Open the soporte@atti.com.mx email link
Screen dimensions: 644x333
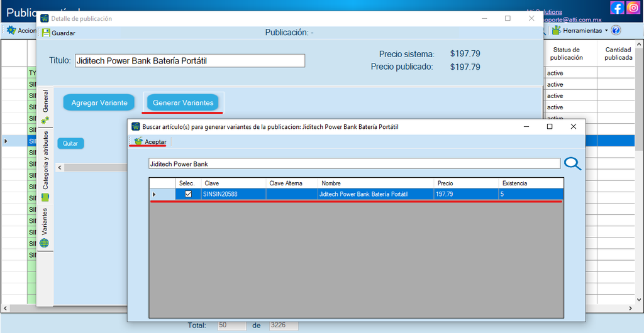coord(574,19)
